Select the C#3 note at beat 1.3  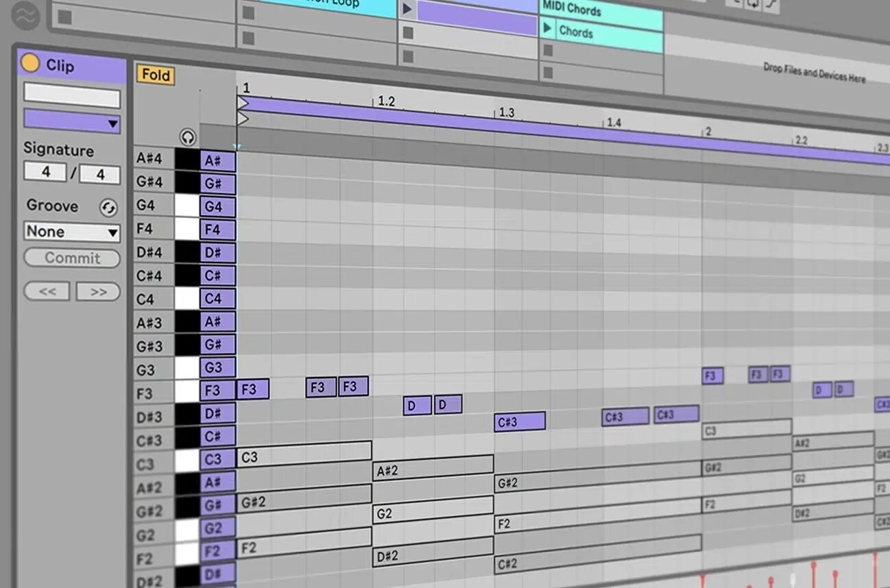tap(520, 421)
